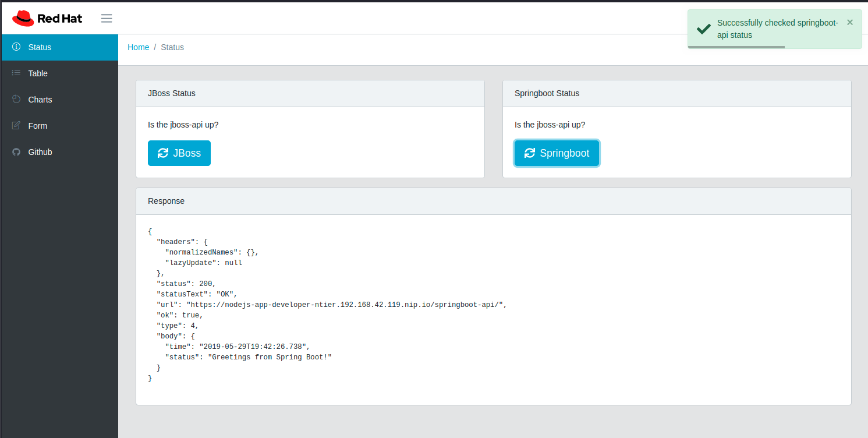Open the Charts sidebar item
Image resolution: width=868 pixels, height=438 pixels.
point(60,100)
